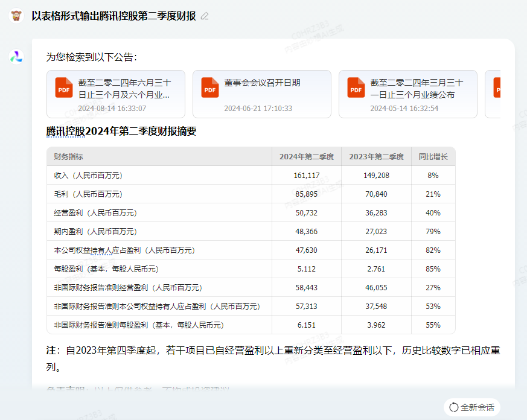Click the 149,208 revenue value
Screen dimensions: 527x420
pos(376,176)
